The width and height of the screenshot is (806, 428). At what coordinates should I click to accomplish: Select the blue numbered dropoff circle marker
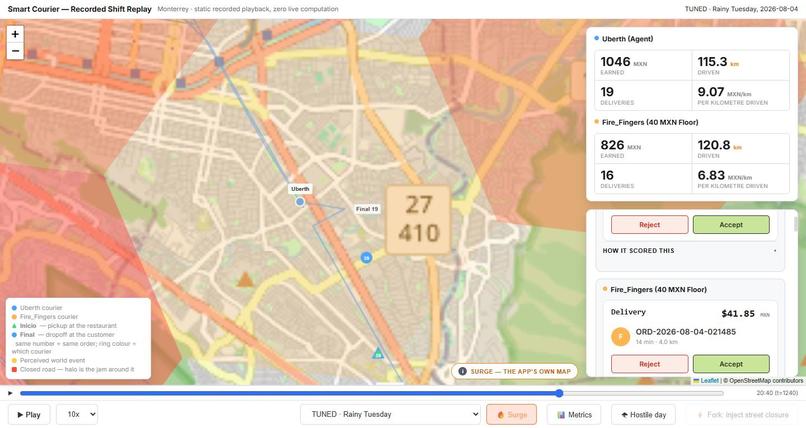click(x=366, y=257)
